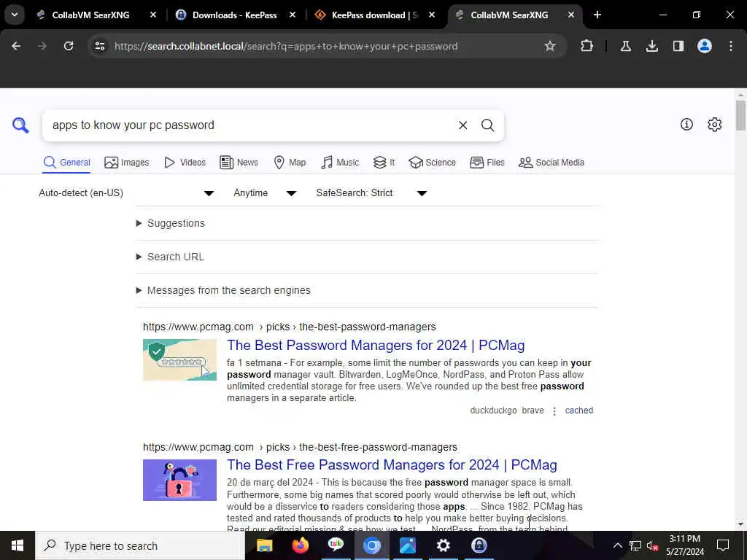Reload the current page
The width and height of the screenshot is (747, 560).
coord(69,46)
